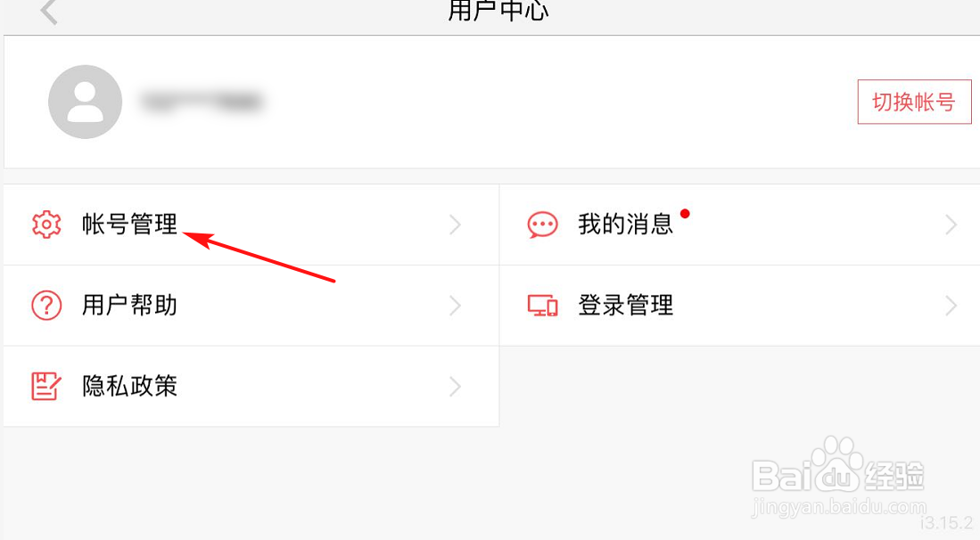The width and height of the screenshot is (980, 540).
Task: Click the chat bubble icon for 我的消息
Action: click(542, 225)
